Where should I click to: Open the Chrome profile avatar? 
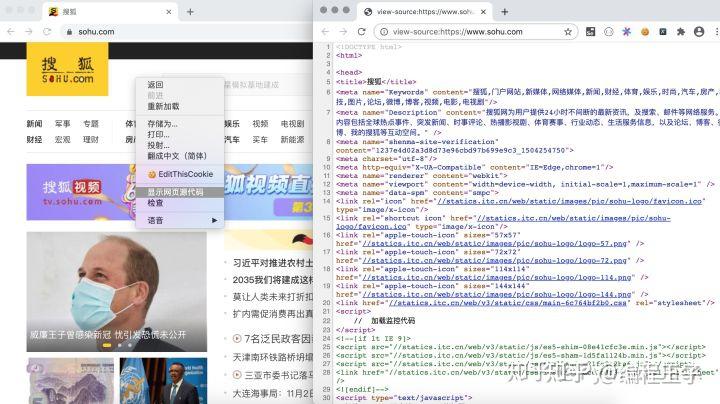(x=699, y=32)
